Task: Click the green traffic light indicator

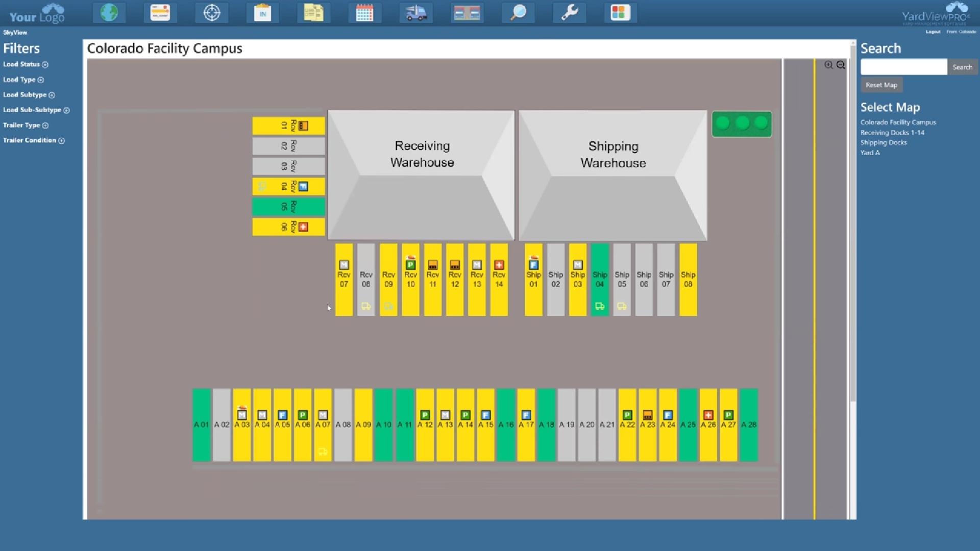Action: 742,123
